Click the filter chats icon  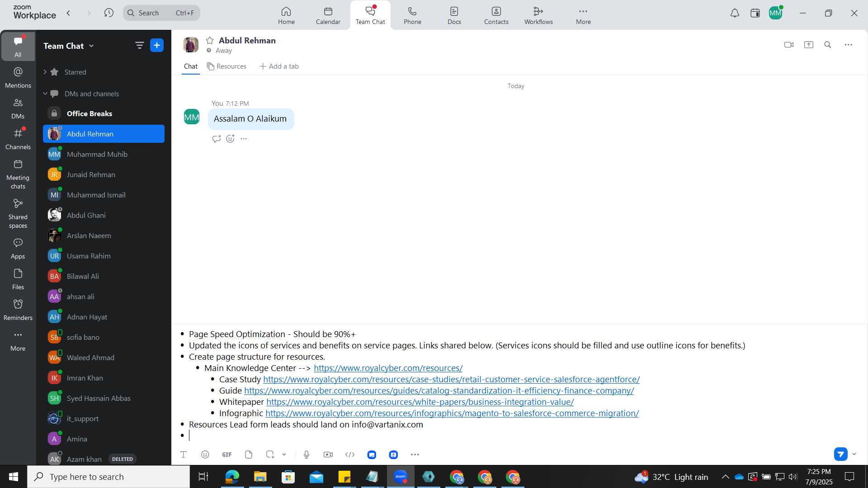click(139, 45)
